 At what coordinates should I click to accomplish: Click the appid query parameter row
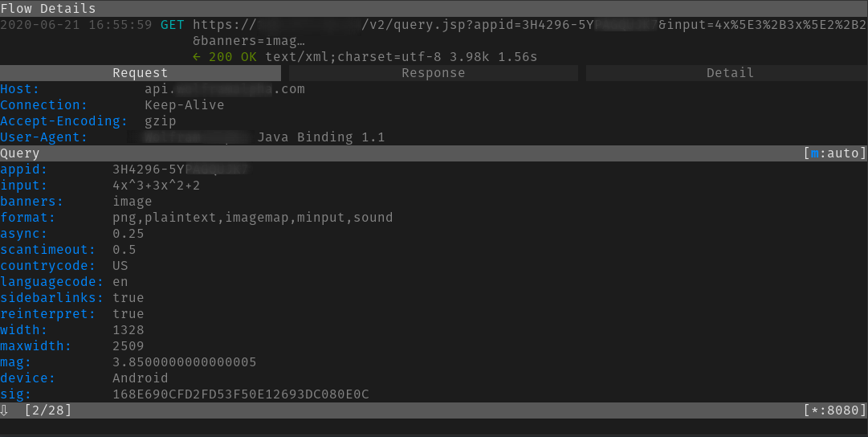(24, 169)
